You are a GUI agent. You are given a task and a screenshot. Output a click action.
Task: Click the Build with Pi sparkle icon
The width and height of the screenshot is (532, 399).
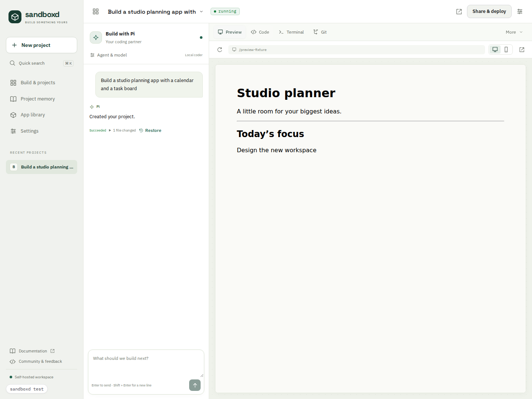click(x=96, y=37)
